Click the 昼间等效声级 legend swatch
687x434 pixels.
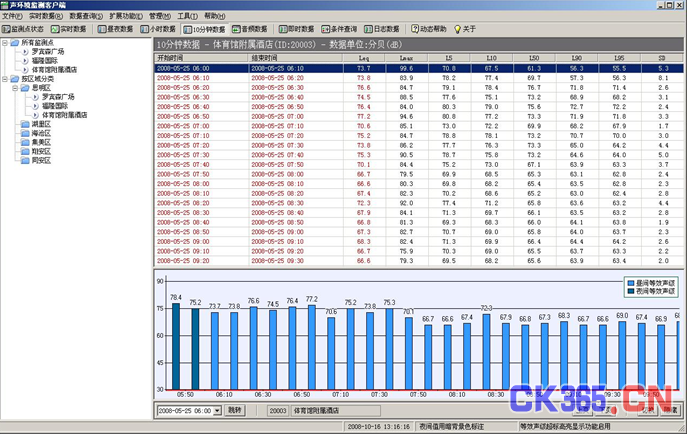(630, 283)
